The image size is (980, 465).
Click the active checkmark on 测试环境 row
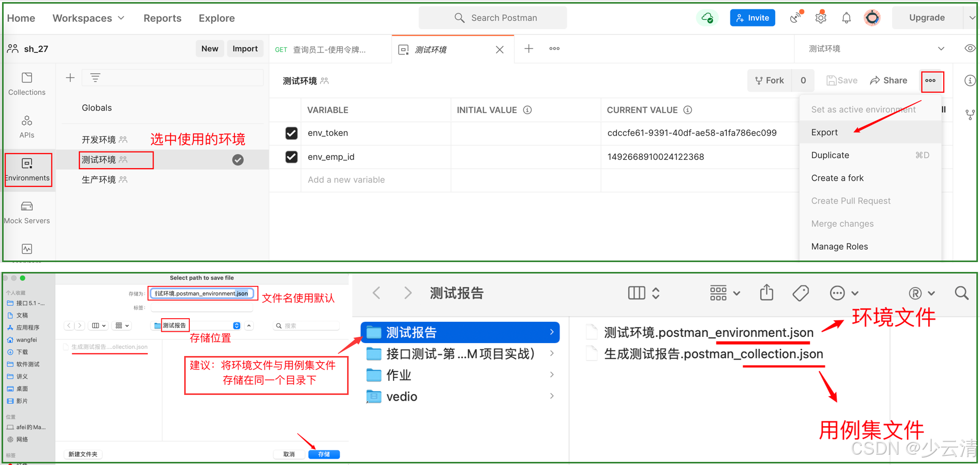pos(238,160)
